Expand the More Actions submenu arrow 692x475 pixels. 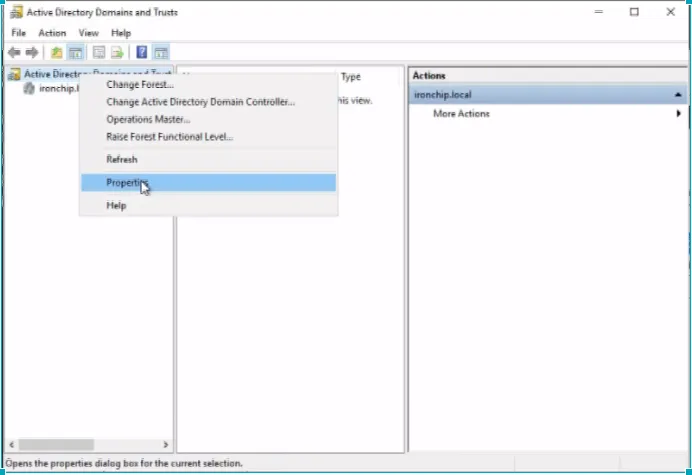point(678,114)
